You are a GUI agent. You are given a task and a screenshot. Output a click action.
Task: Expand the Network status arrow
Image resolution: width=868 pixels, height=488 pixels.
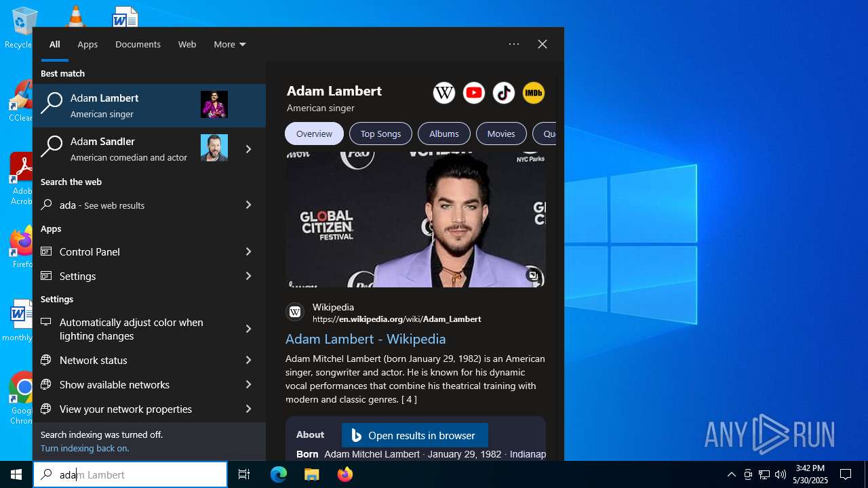[x=248, y=360]
